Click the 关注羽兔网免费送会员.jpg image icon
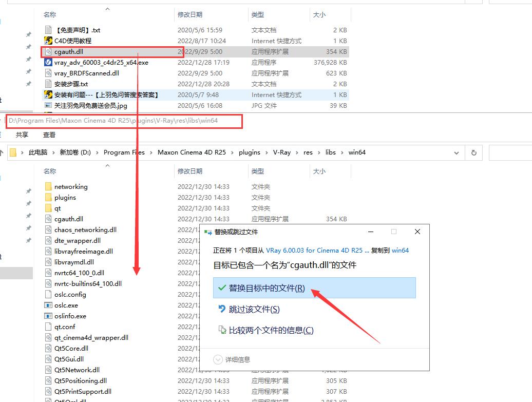The image size is (532, 402). tap(48, 105)
